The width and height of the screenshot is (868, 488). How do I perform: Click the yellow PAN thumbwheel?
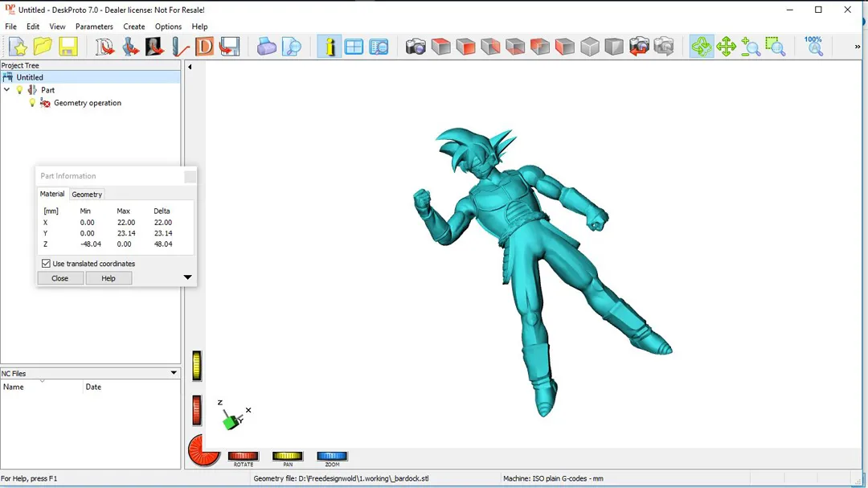287,456
